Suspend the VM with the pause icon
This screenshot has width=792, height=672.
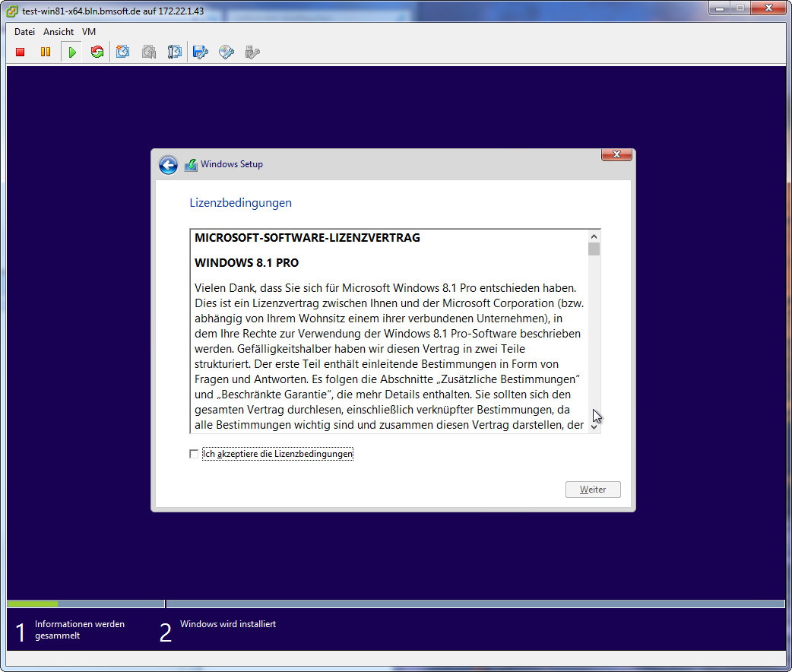[46, 52]
